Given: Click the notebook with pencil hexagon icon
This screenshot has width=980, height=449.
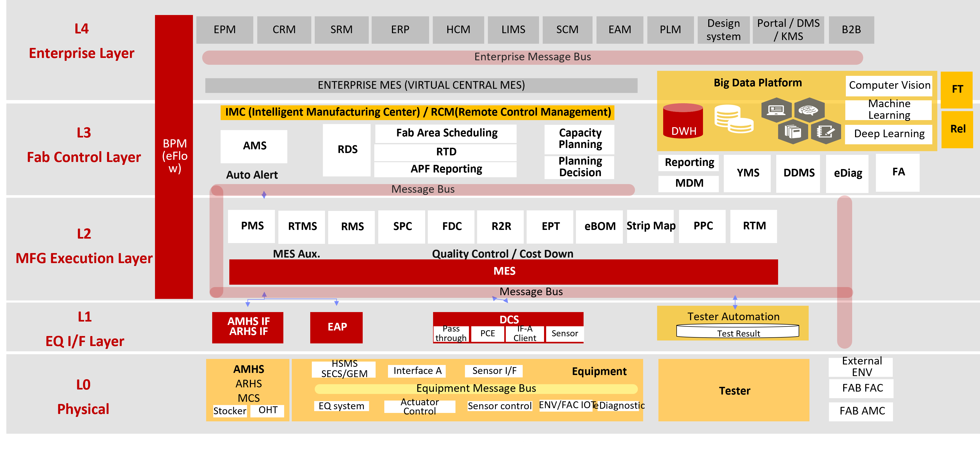Looking at the screenshot, I should 826,132.
